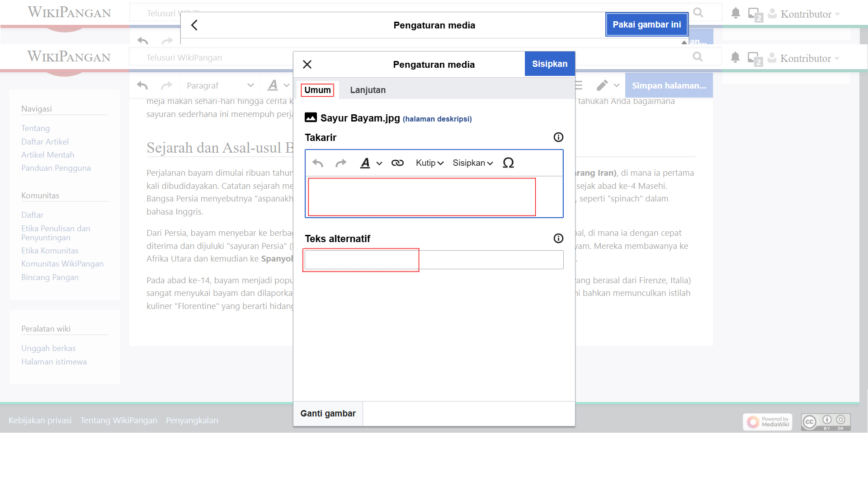Click undo icon in caption toolbar

pyautogui.click(x=318, y=163)
